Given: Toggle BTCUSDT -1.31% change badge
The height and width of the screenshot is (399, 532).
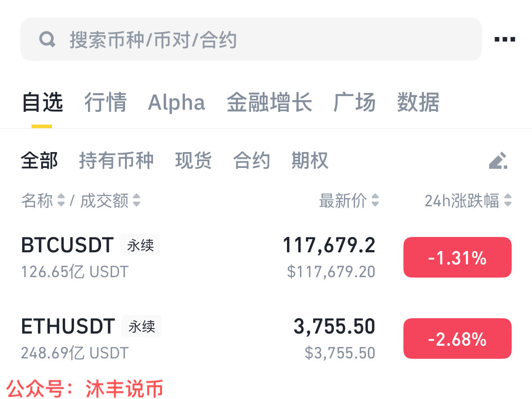Looking at the screenshot, I should coord(457,257).
